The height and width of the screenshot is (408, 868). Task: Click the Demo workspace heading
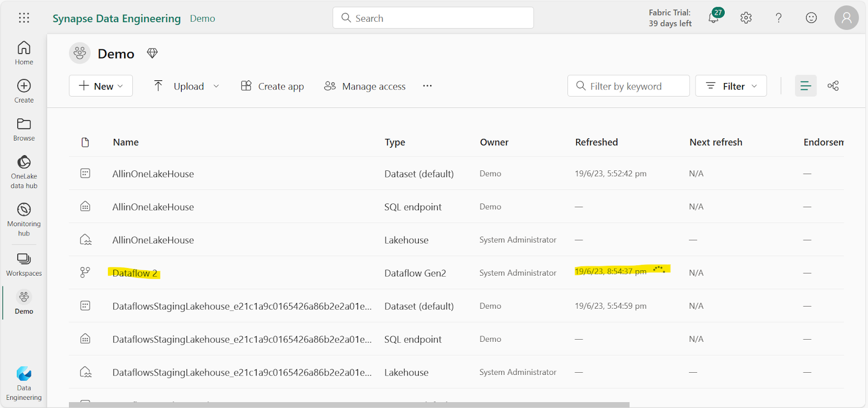116,54
